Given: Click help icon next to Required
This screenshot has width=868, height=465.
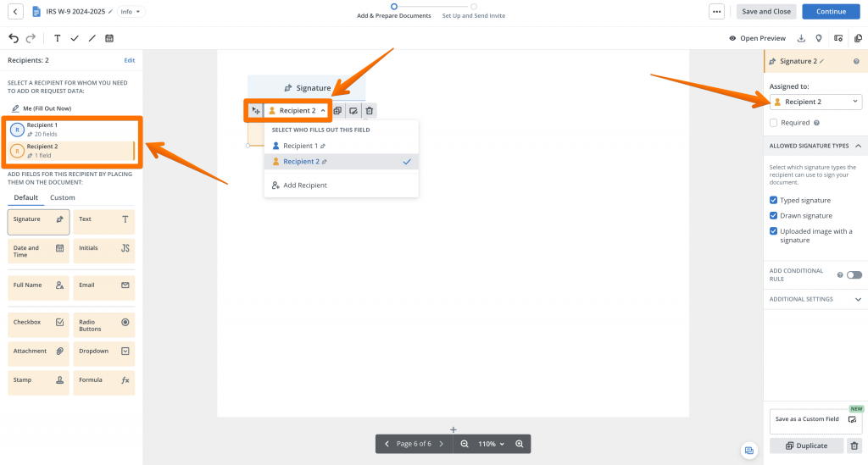Looking at the screenshot, I should click(x=816, y=123).
